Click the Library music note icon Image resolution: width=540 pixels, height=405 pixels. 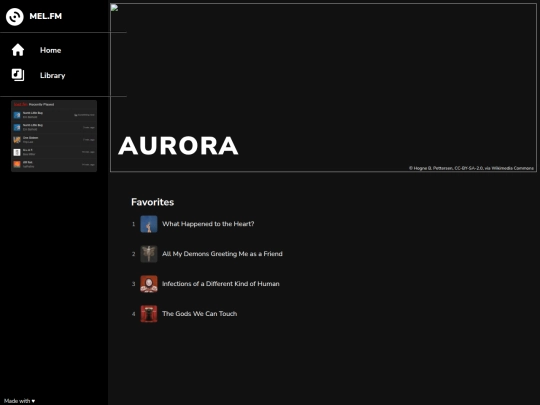[18, 75]
